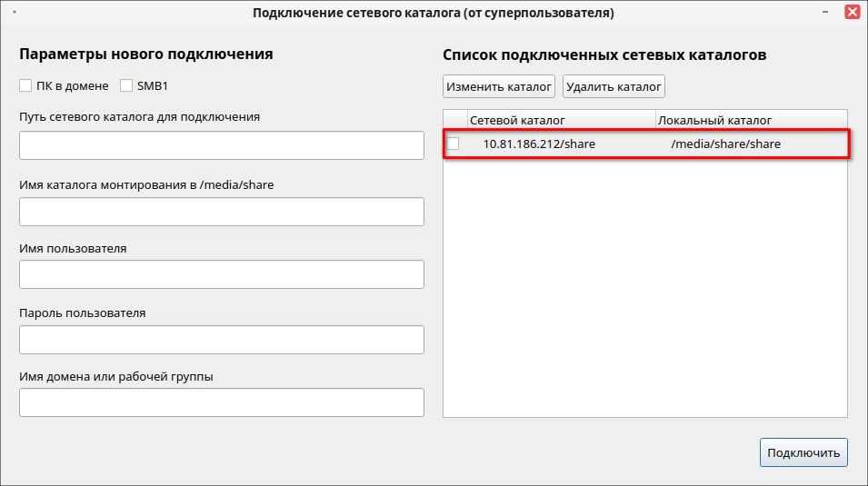Click the /media/share/share local path cell

(x=725, y=144)
